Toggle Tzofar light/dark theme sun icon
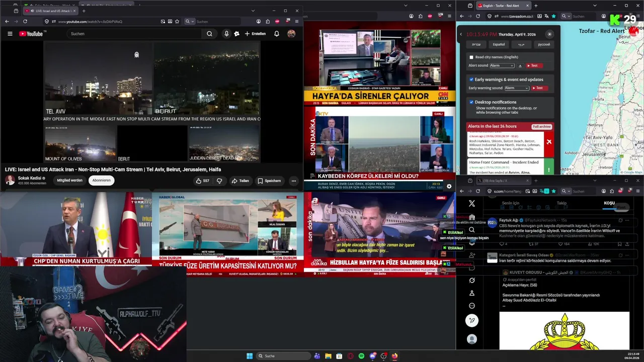The height and width of the screenshot is (362, 644). click(x=549, y=34)
